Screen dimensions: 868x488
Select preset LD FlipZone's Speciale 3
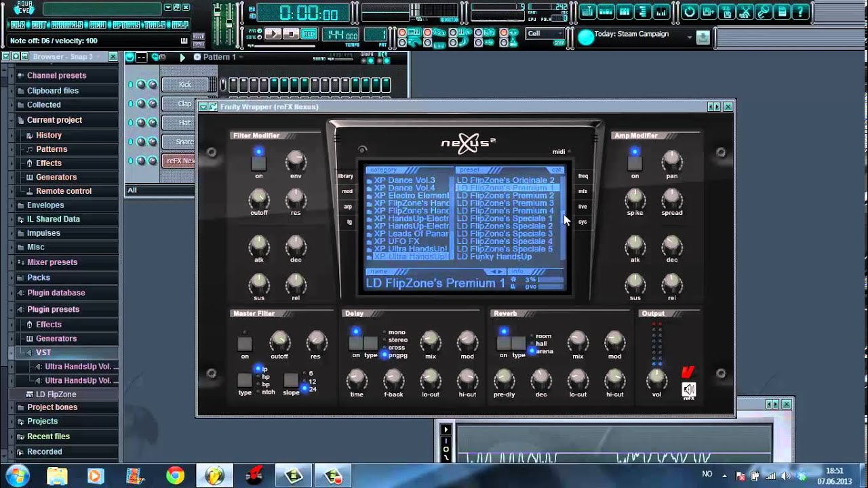click(505, 234)
